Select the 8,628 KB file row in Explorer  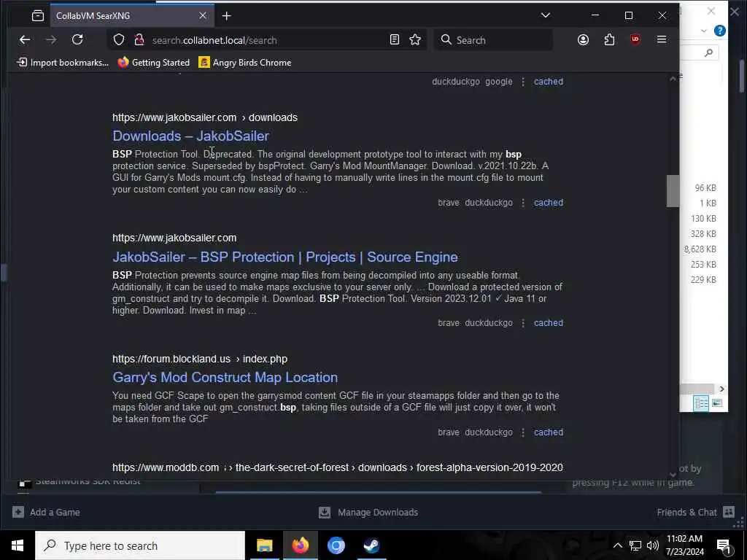(700, 249)
